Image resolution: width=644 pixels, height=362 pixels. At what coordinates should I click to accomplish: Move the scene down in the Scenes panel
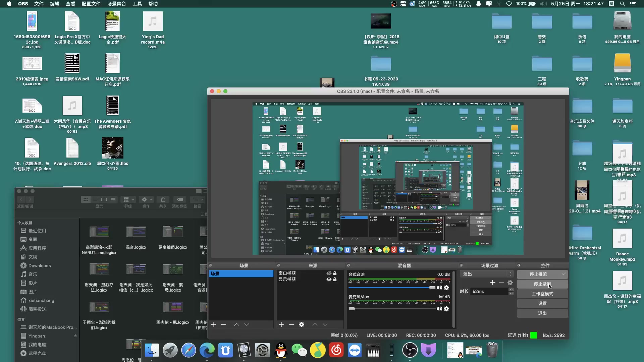[x=247, y=324]
